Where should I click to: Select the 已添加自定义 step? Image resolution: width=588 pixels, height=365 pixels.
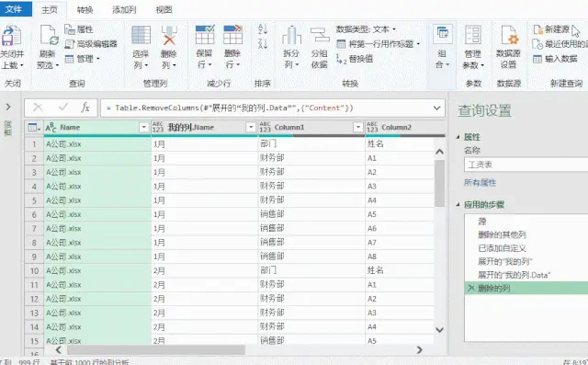(x=503, y=248)
